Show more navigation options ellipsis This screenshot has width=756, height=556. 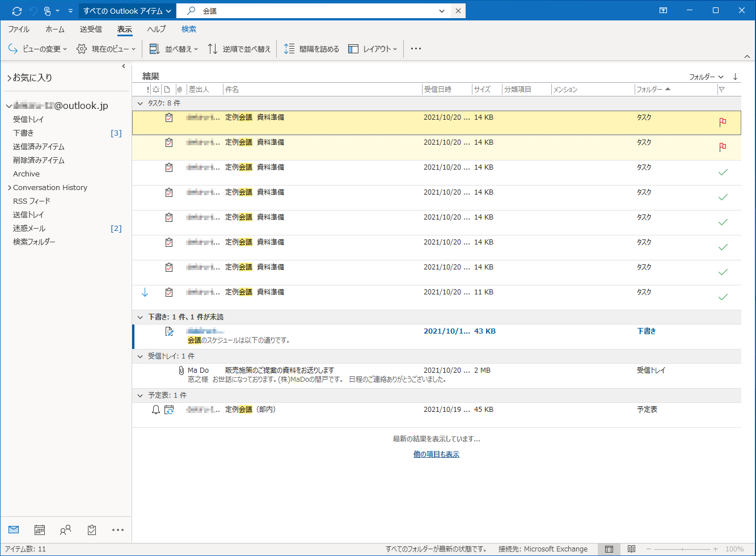point(118,530)
